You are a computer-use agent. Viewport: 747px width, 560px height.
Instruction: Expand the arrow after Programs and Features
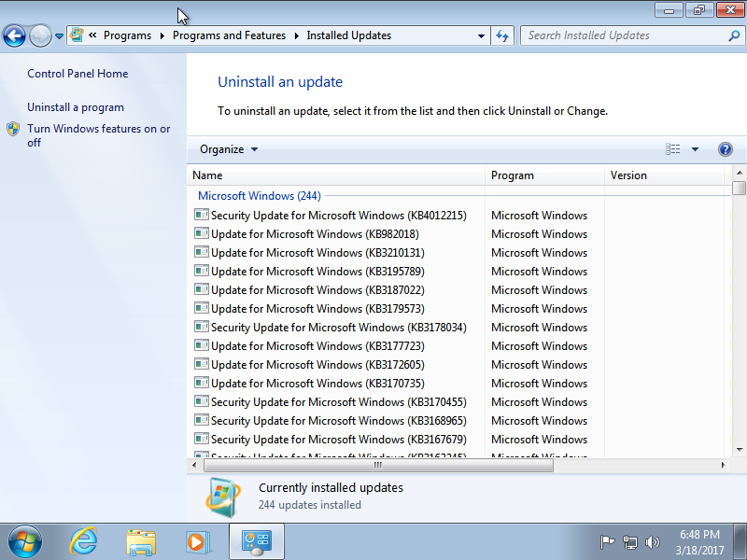coord(296,35)
